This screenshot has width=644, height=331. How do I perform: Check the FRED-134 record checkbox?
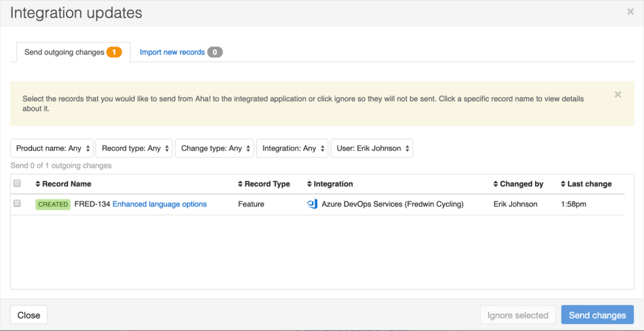(17, 203)
